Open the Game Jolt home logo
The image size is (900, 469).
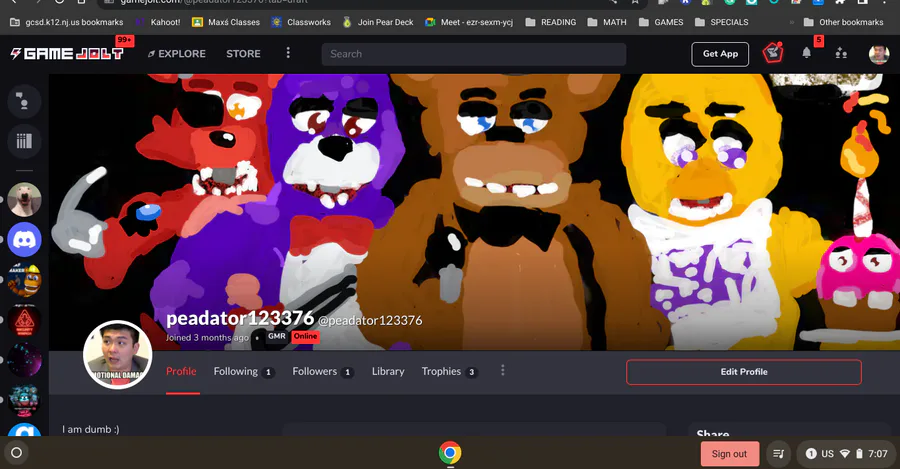[x=67, y=53]
